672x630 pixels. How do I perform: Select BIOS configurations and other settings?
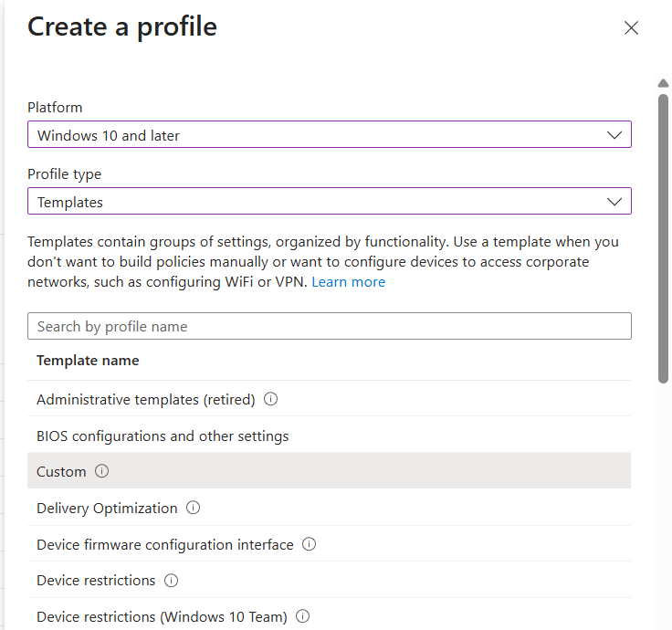pyautogui.click(x=163, y=436)
